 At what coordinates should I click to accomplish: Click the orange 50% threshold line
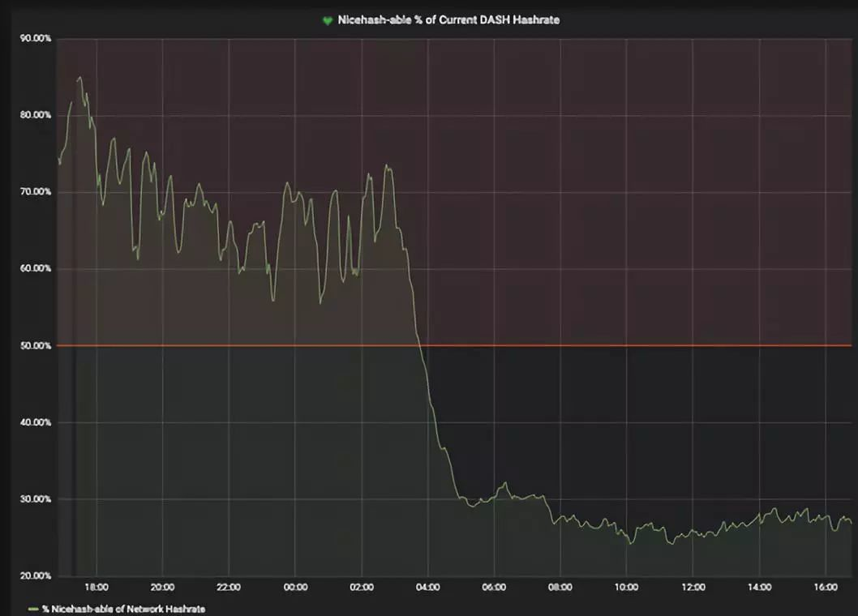click(453, 345)
